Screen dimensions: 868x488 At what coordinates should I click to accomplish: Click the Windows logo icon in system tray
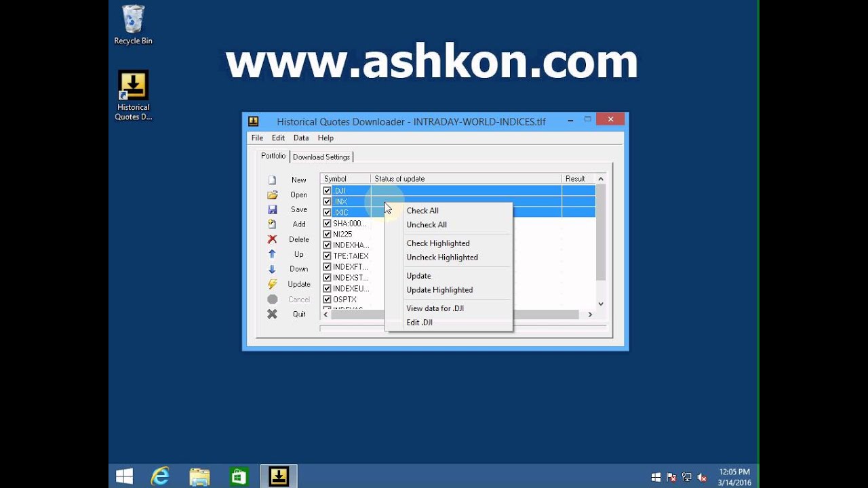(656, 477)
